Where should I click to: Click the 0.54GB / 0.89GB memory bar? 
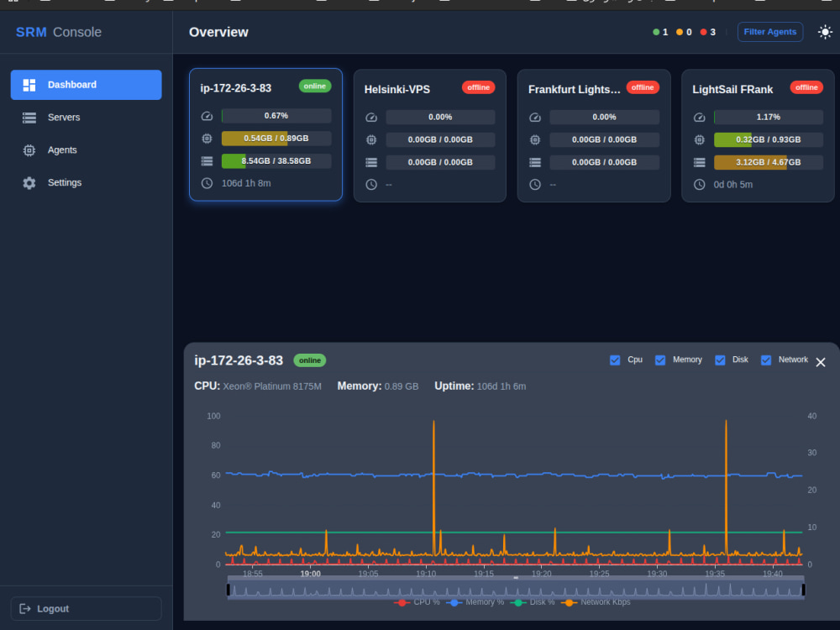[x=276, y=139]
